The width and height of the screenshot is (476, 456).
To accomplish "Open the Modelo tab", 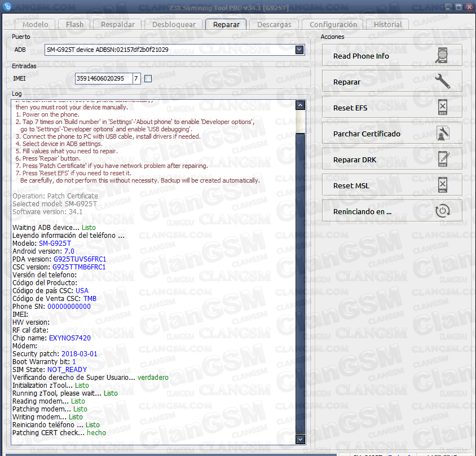I will point(35,24).
